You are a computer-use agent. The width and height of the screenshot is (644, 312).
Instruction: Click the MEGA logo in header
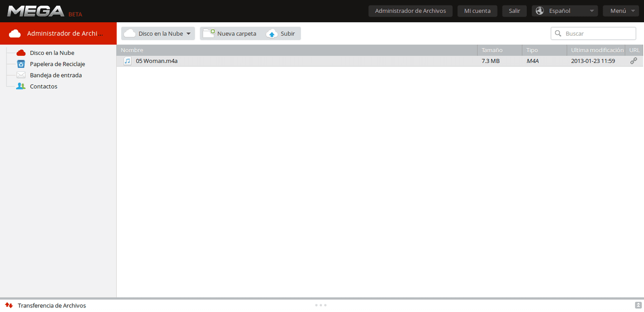[x=36, y=11]
